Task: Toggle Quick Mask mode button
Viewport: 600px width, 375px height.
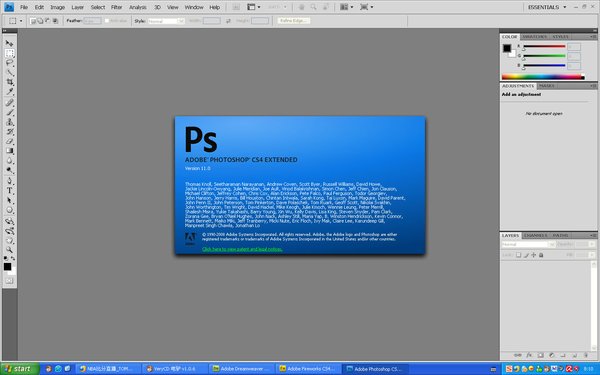Action: tap(10, 281)
